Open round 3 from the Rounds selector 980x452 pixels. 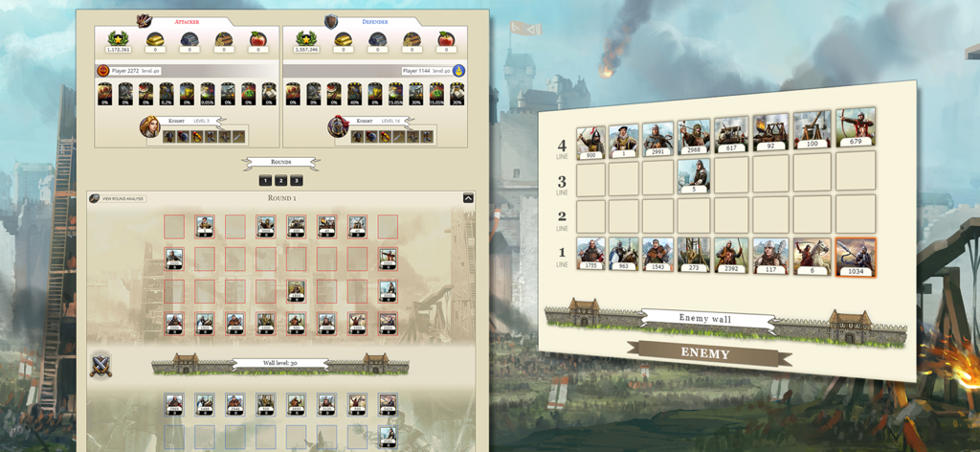297,181
